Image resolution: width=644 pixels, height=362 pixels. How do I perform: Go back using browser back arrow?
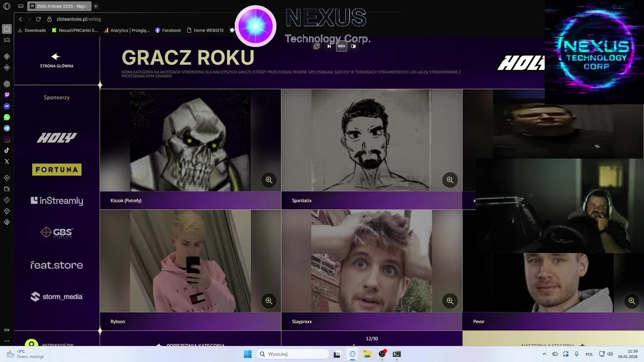pyautogui.click(x=20, y=19)
